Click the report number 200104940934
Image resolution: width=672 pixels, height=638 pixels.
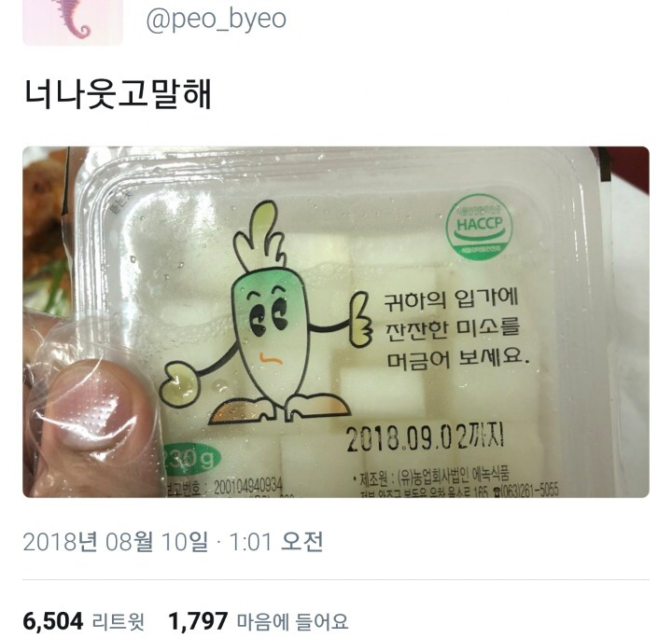tap(247, 486)
